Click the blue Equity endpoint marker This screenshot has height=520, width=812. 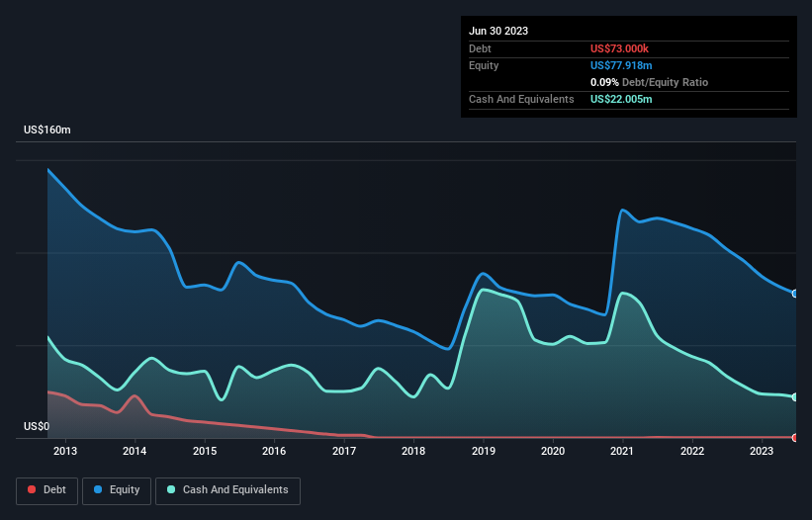[x=794, y=294]
